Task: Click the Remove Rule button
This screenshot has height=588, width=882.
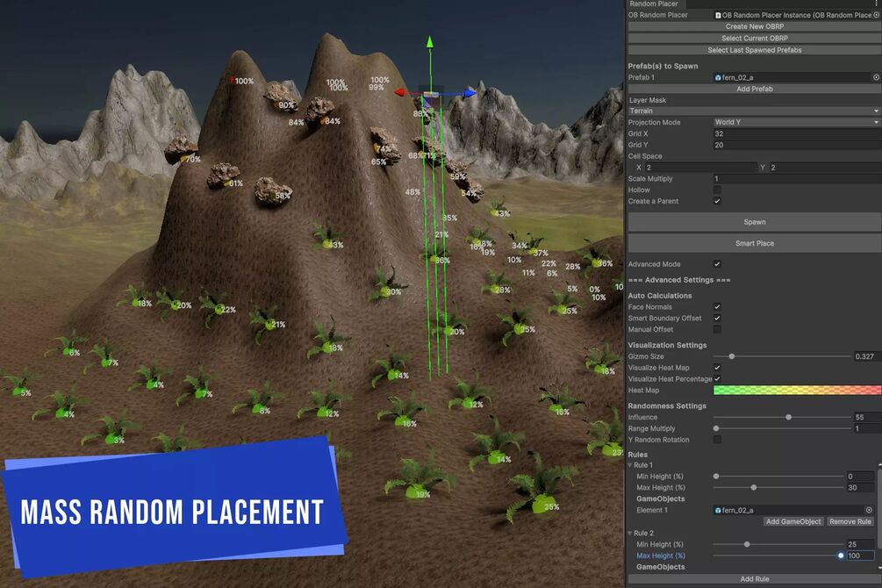Action: [x=850, y=521]
